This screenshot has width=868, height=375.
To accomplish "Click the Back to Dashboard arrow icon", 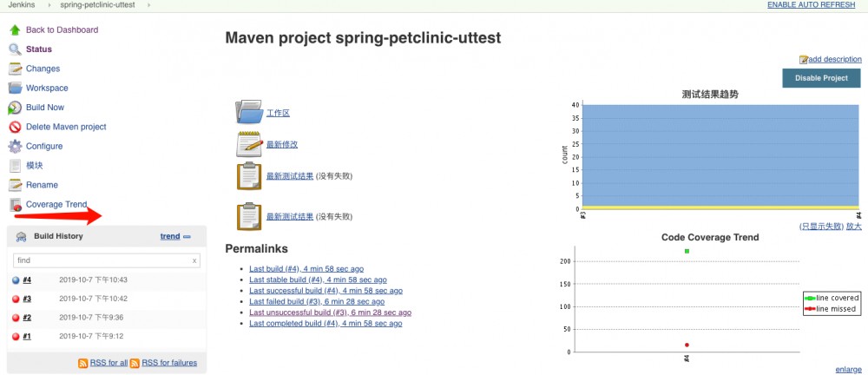I will (x=15, y=30).
